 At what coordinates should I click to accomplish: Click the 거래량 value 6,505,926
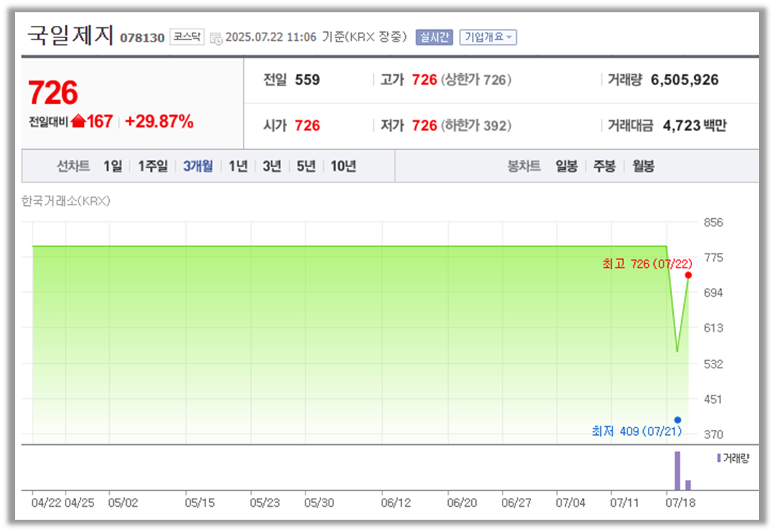click(685, 79)
